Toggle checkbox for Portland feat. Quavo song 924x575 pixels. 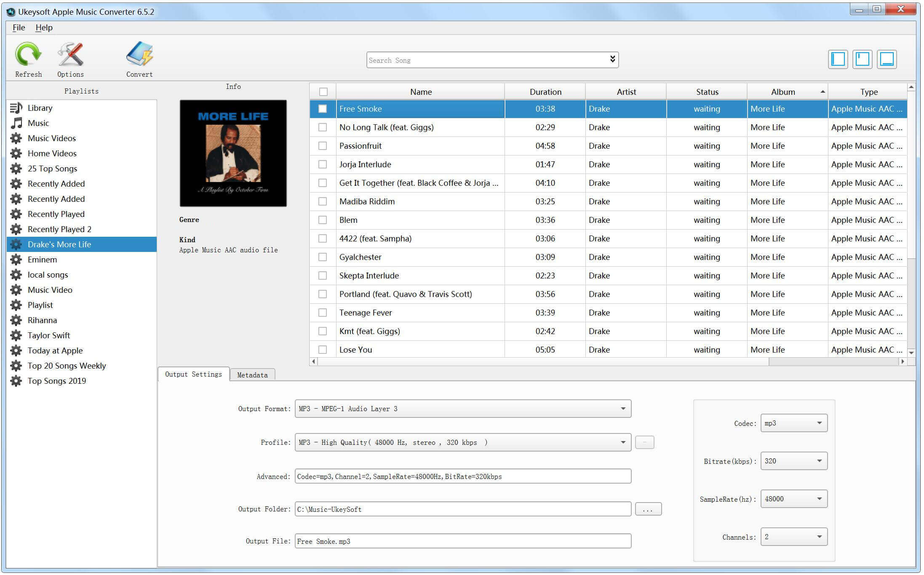click(x=322, y=294)
